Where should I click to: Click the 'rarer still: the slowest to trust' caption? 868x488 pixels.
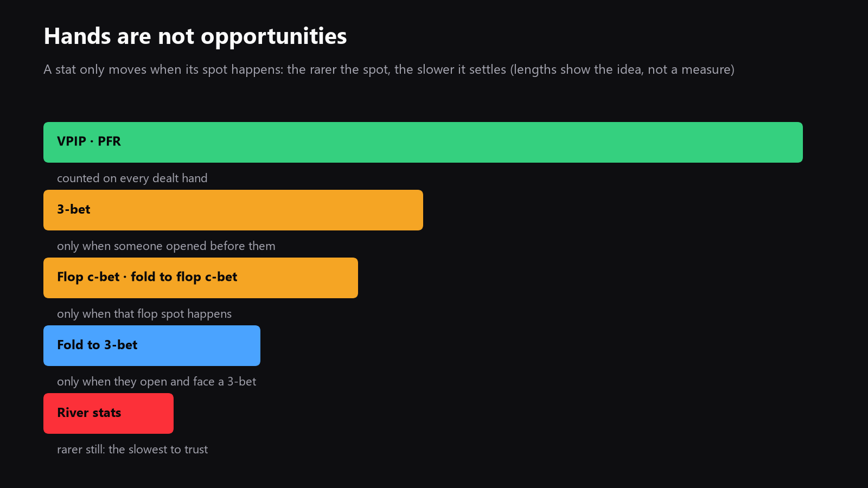(x=132, y=450)
